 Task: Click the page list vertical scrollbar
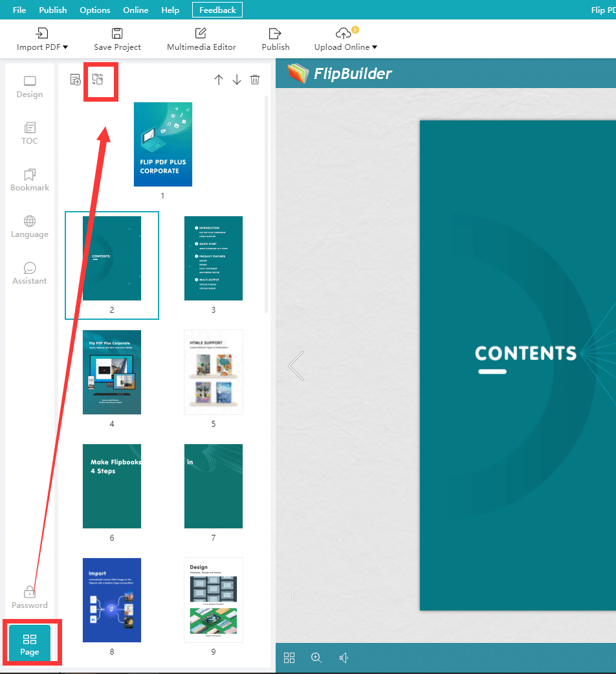[x=267, y=204]
